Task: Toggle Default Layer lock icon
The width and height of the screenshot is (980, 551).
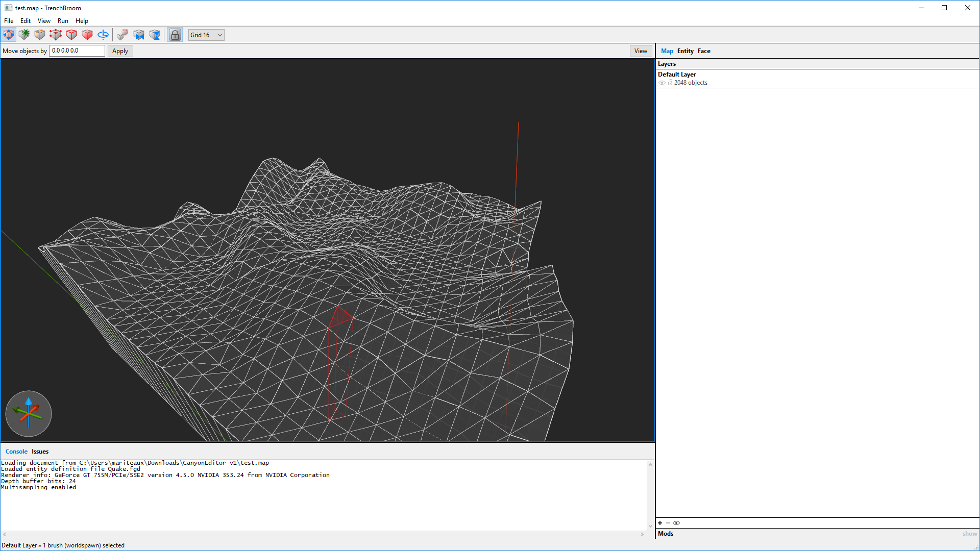Action: pyautogui.click(x=670, y=83)
